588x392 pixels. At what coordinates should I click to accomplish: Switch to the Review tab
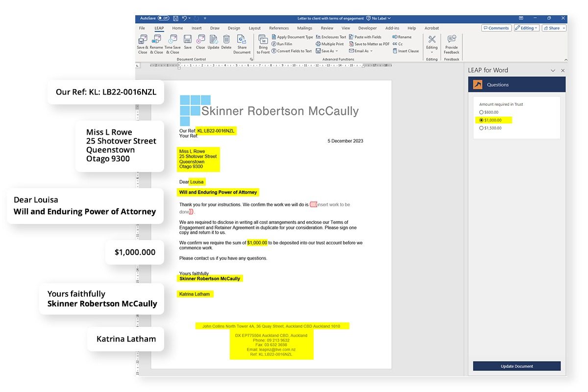[x=327, y=28]
